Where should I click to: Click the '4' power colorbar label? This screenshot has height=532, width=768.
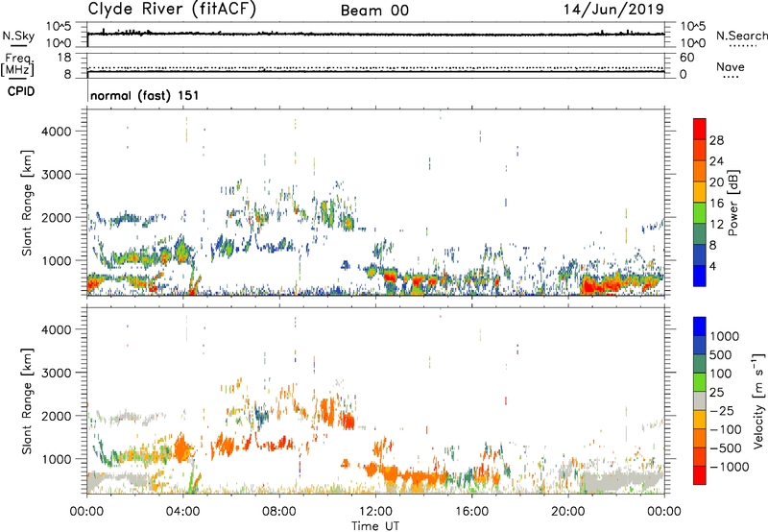pos(713,266)
